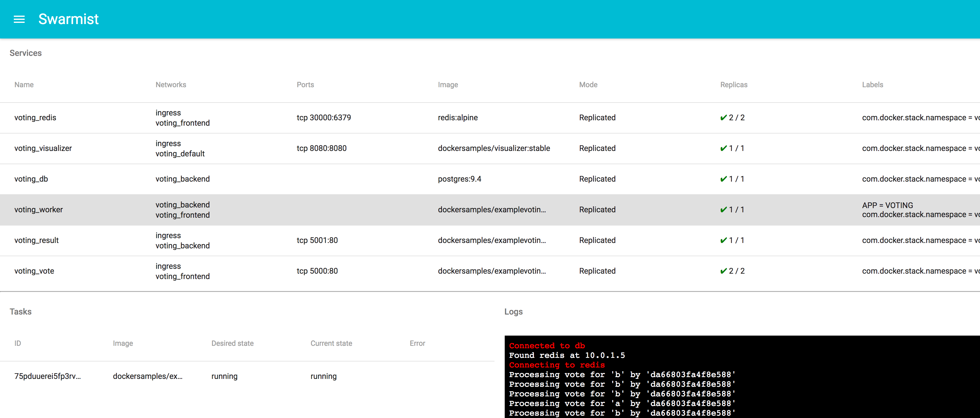Viewport: 980px width, 418px height.
Task: Select the voting_visualizer service name
Action: 43,148
